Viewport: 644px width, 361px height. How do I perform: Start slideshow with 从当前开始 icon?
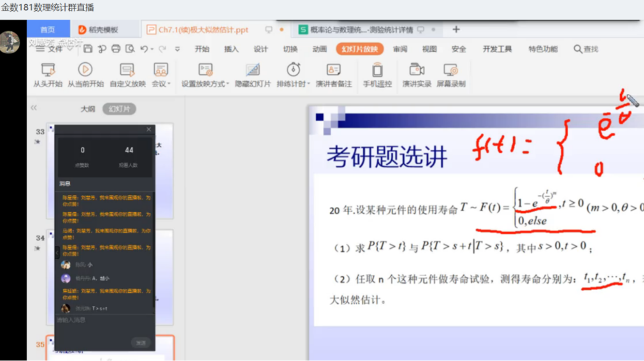(85, 70)
